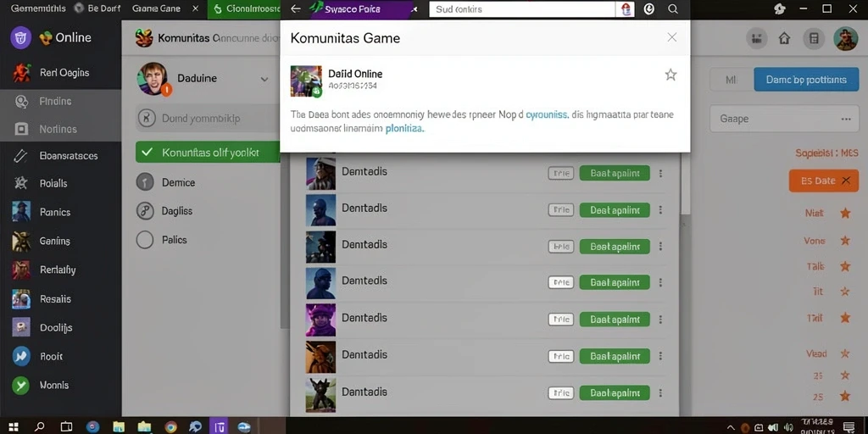Click the red icon in the Sud ronkirs field
The width and height of the screenshot is (868, 434).
[626, 8]
